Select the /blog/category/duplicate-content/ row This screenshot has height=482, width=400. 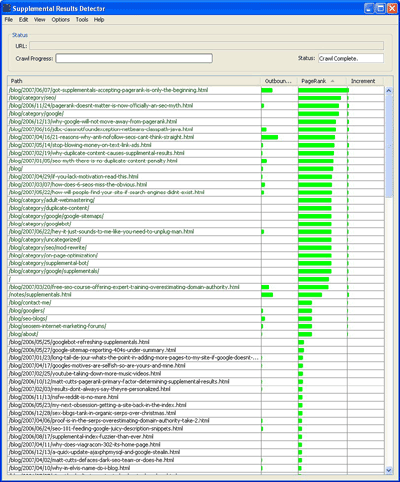[196, 208]
